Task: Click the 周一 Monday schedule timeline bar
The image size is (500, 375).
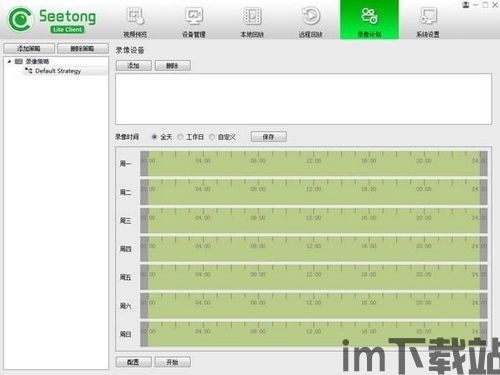Action: pyautogui.click(x=314, y=164)
